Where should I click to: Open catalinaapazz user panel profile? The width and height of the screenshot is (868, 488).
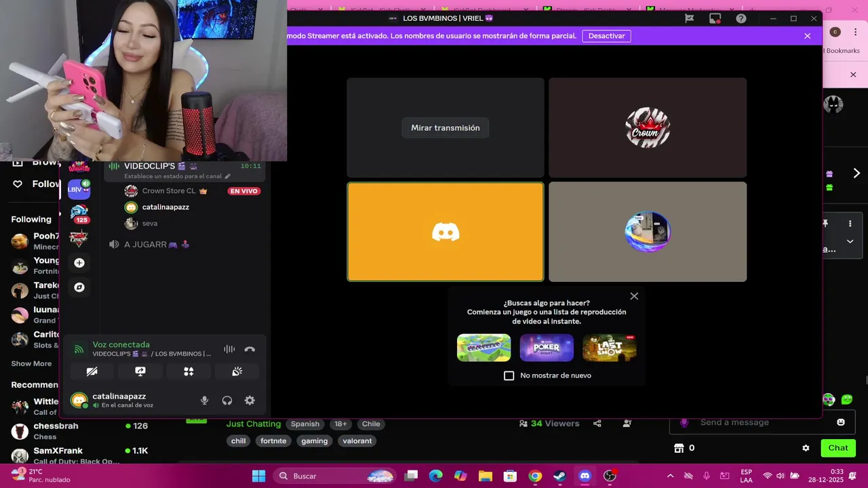coord(119,400)
